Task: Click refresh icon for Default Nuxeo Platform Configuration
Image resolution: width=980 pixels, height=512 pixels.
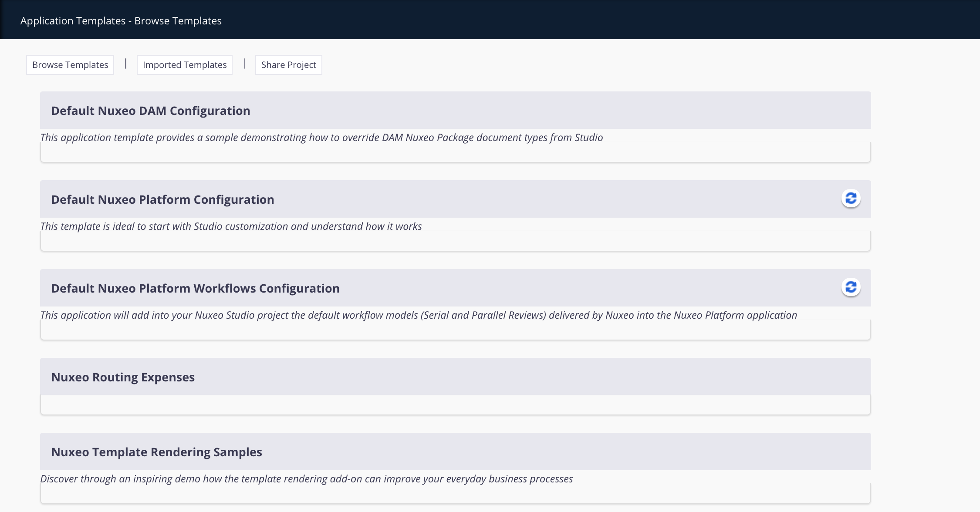Action: click(x=851, y=199)
